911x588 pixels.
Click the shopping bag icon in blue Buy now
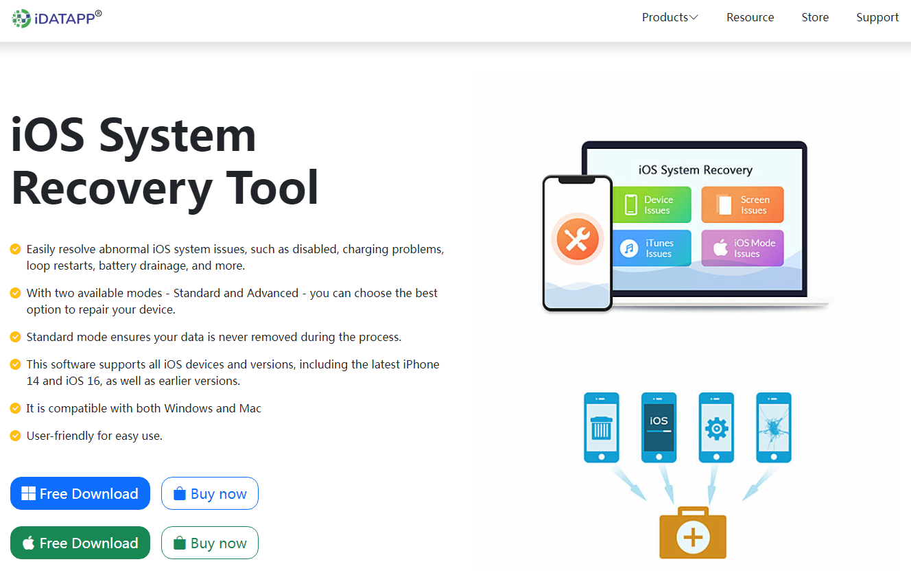180,493
